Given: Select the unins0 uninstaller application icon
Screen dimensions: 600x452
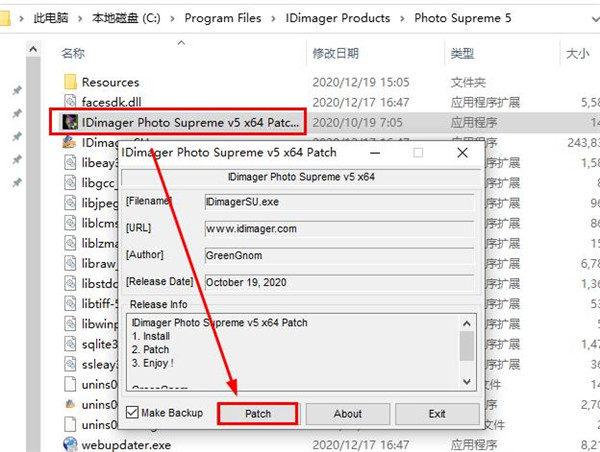Looking at the screenshot, I should (70, 404).
